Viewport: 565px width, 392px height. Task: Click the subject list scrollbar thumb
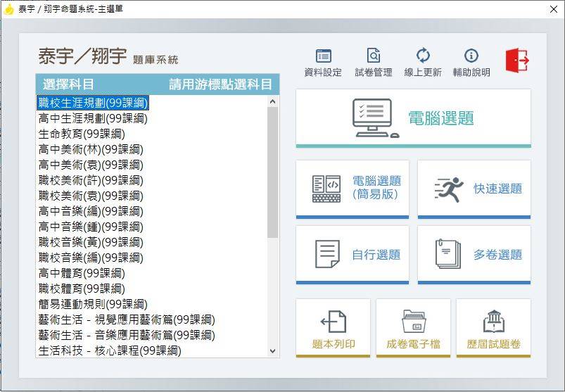point(273,172)
